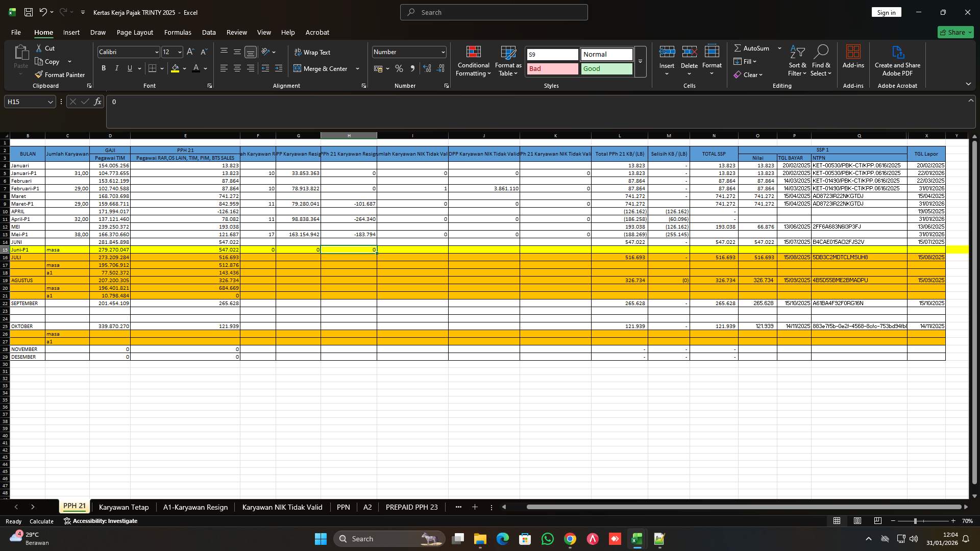This screenshot has height=551, width=980.
Task: Apply Percent Style number format
Action: click(x=399, y=68)
